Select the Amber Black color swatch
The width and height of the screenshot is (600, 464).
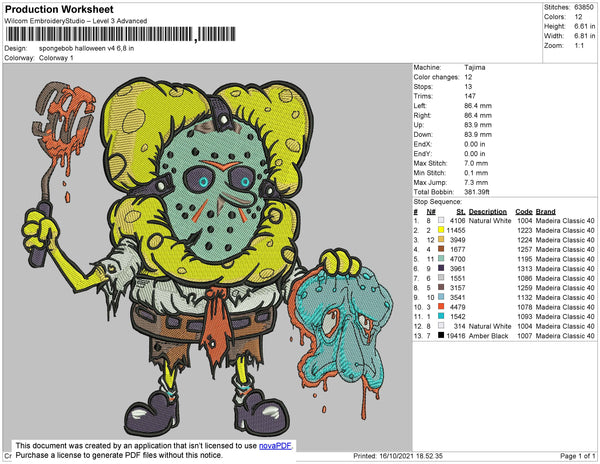tap(441, 335)
